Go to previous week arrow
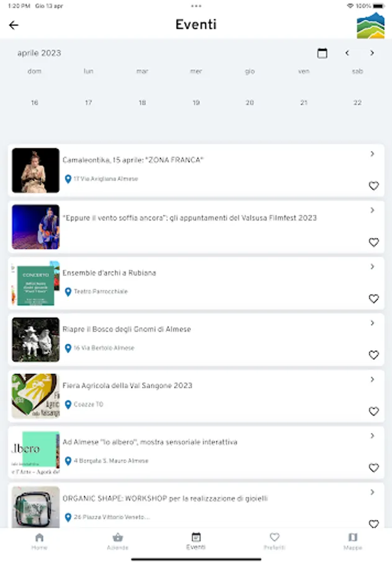 click(347, 53)
